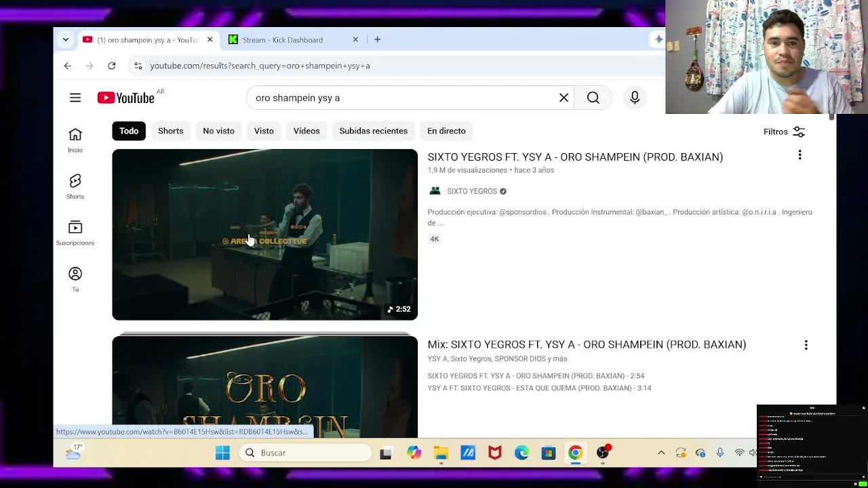
Task: Open File Explorer from the taskbar
Action: [441, 453]
